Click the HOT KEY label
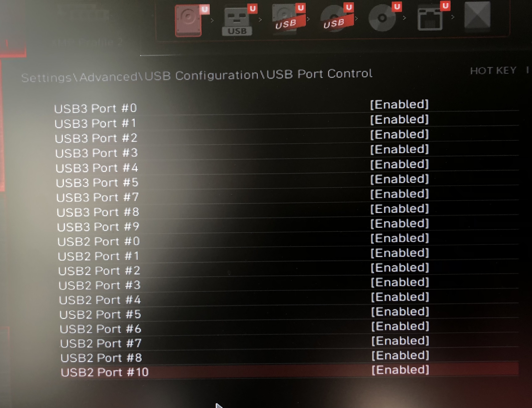 [493, 71]
